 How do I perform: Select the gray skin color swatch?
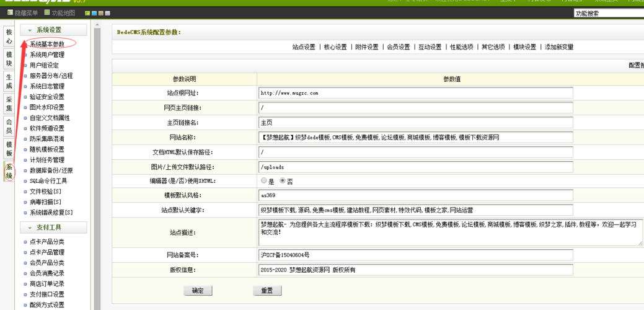coord(107,13)
